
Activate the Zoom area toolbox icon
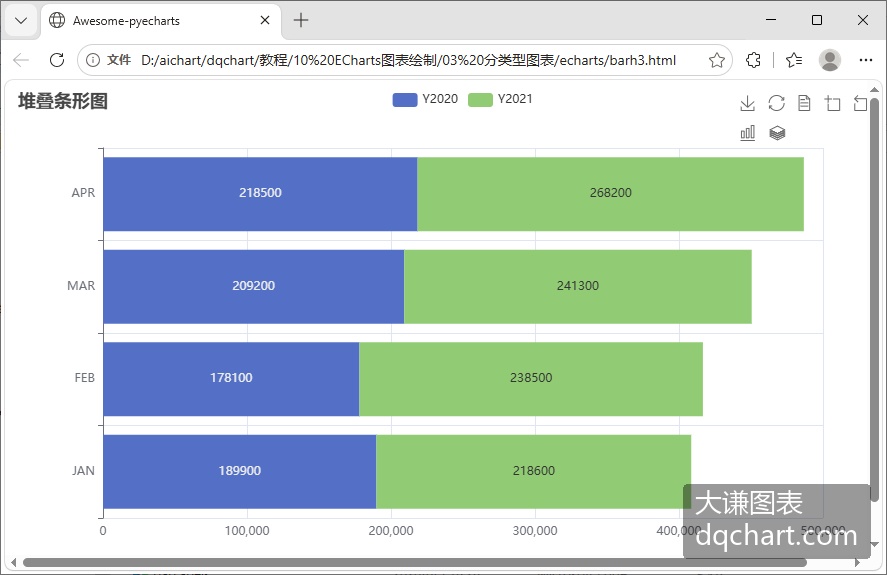pyautogui.click(x=833, y=104)
